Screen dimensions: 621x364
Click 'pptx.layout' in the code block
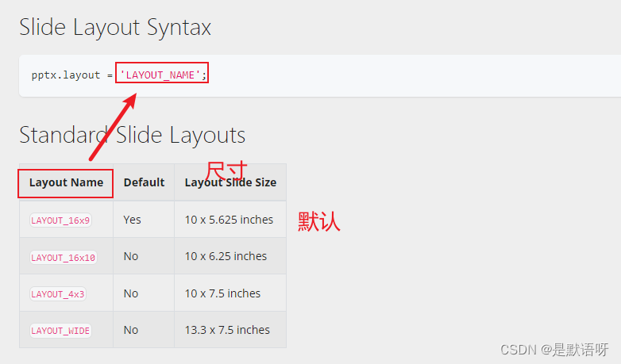[66, 75]
